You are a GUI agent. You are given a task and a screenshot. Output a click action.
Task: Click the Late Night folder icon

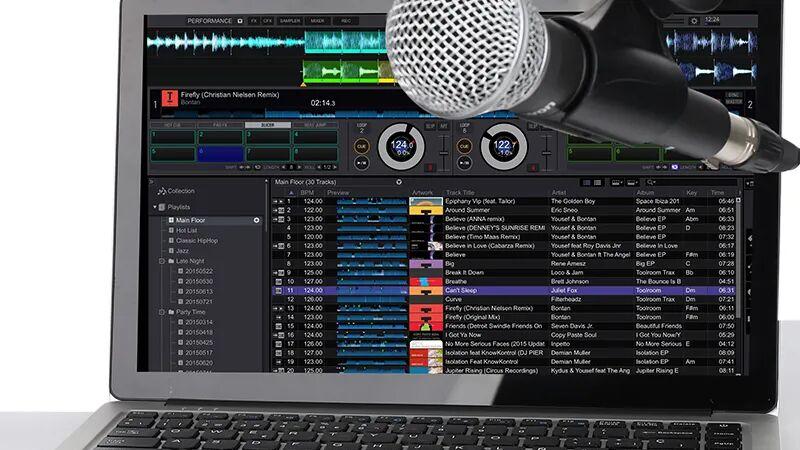[171, 261]
